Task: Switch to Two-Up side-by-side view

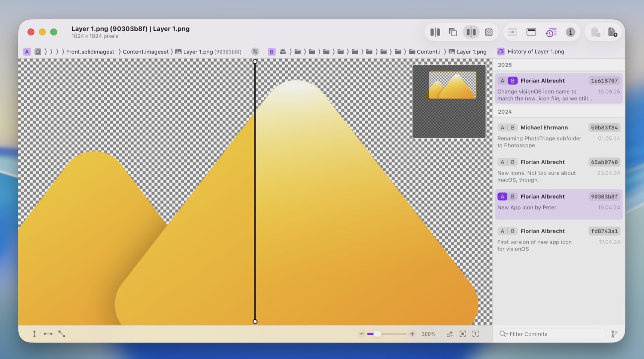Action: point(435,32)
